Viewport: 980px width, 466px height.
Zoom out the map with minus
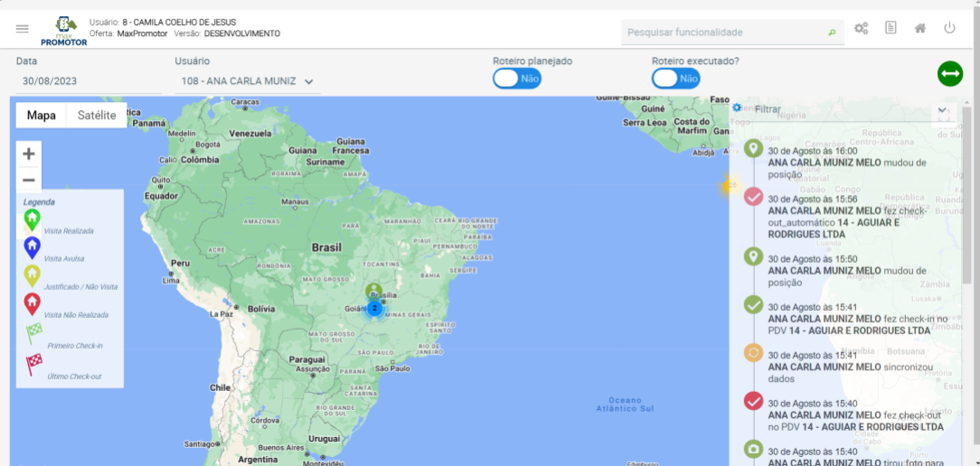[x=29, y=181]
